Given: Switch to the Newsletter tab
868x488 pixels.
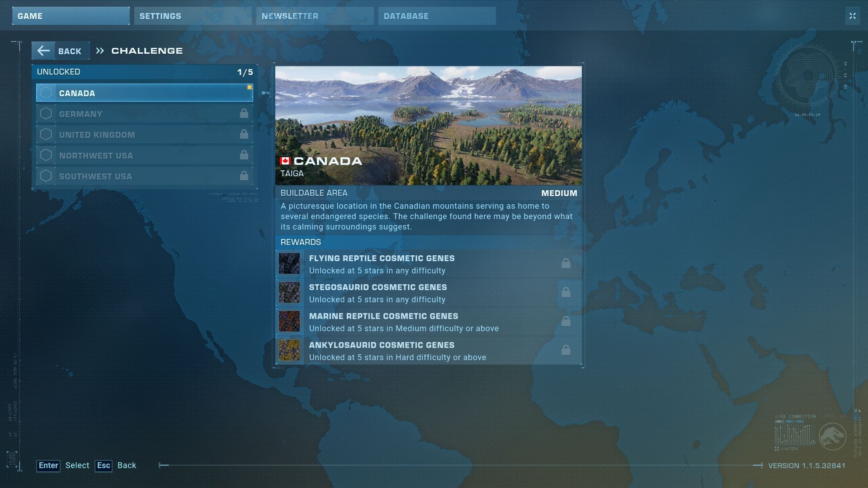Looking at the screenshot, I should tap(315, 16).
